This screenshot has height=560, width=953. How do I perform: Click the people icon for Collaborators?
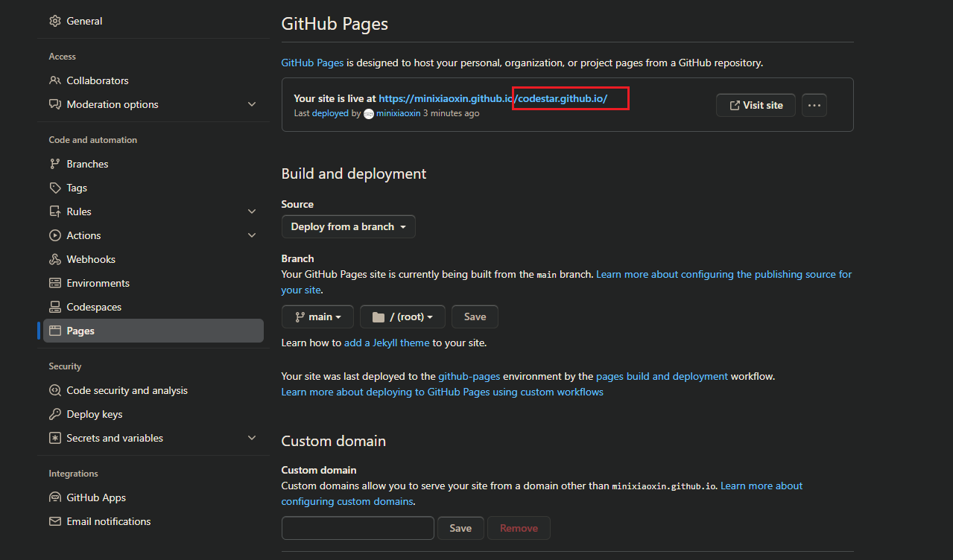[55, 80]
